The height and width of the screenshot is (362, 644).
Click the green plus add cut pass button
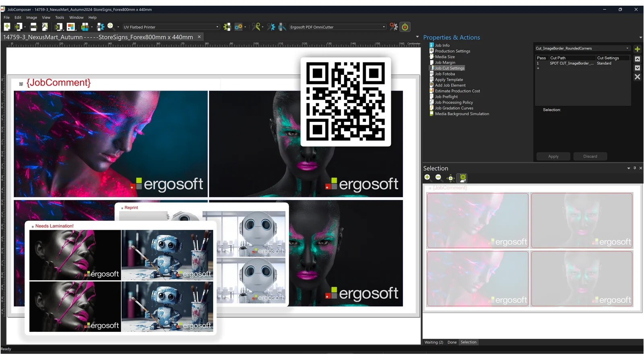(637, 49)
